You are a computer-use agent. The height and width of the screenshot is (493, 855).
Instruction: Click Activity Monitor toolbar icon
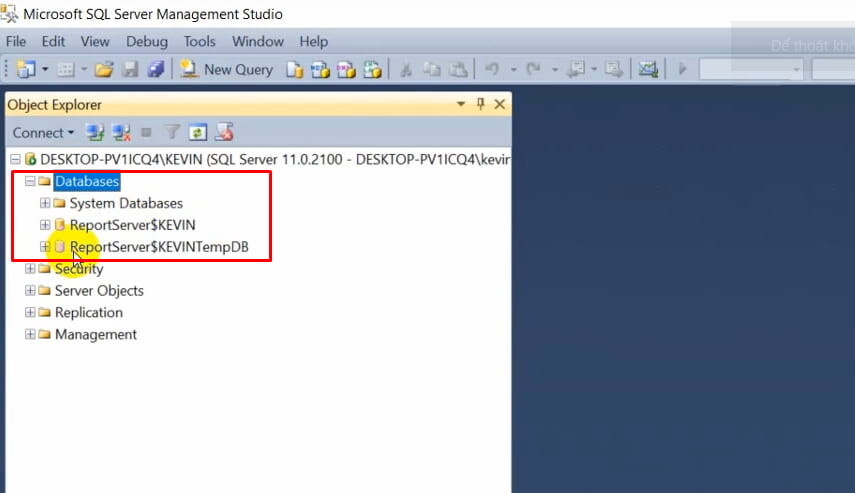(648, 69)
